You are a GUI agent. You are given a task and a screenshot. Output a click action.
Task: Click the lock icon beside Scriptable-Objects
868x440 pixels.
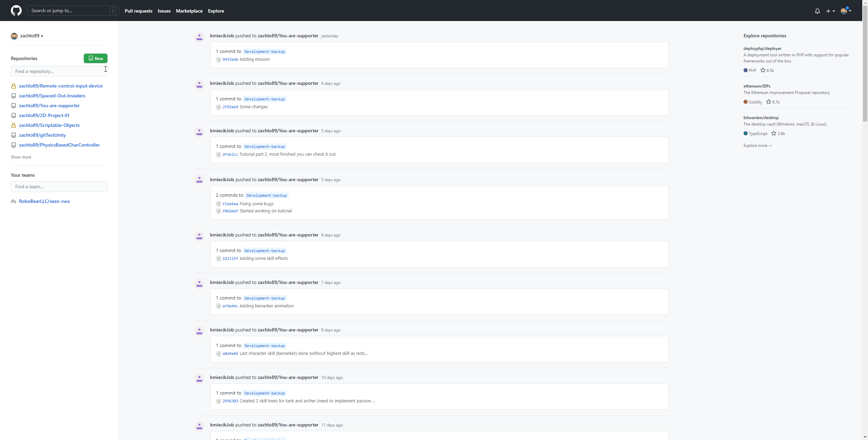[x=14, y=126]
